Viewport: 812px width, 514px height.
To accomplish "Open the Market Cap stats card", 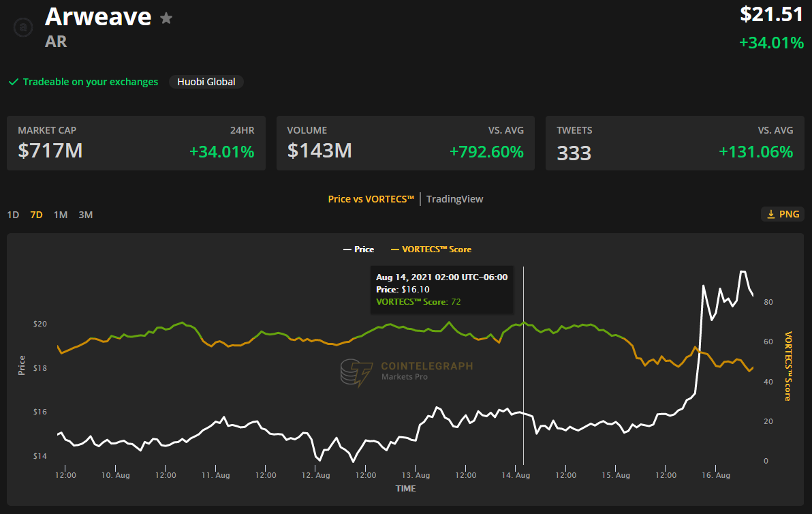I will [x=136, y=143].
